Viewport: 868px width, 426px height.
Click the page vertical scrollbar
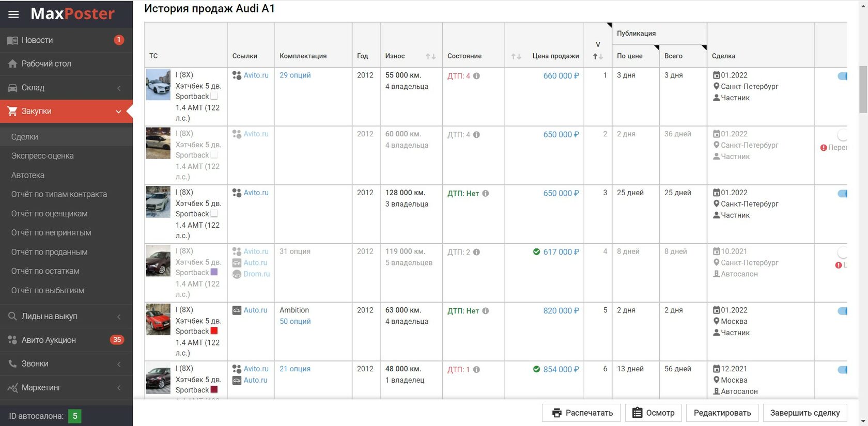[x=863, y=89]
